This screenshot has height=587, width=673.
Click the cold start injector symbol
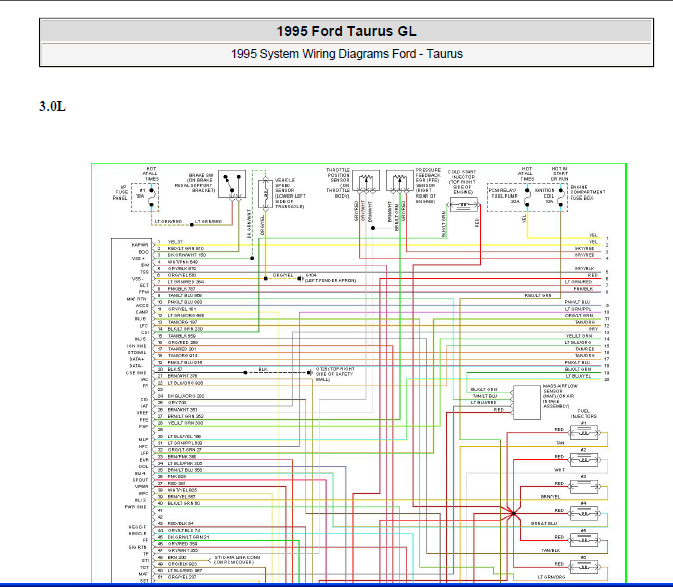(x=464, y=205)
